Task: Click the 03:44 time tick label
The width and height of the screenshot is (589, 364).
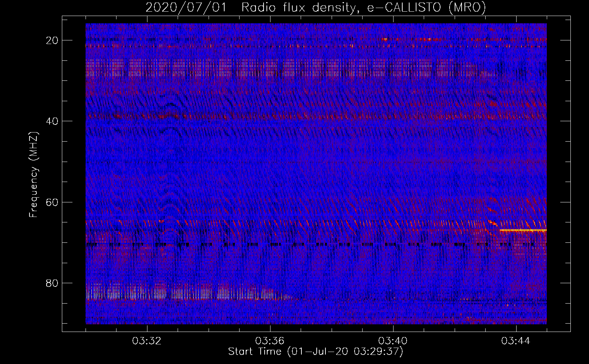Action: (x=516, y=341)
